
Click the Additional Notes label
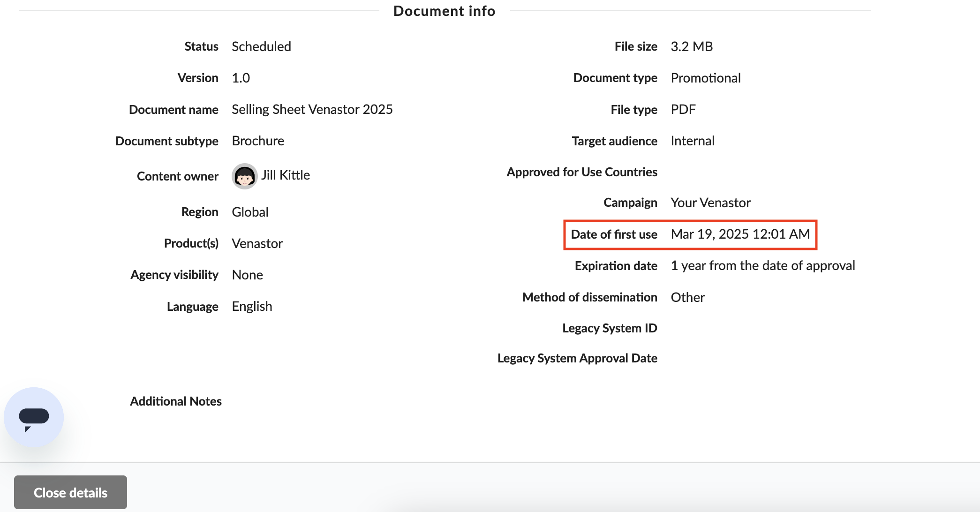tap(176, 401)
